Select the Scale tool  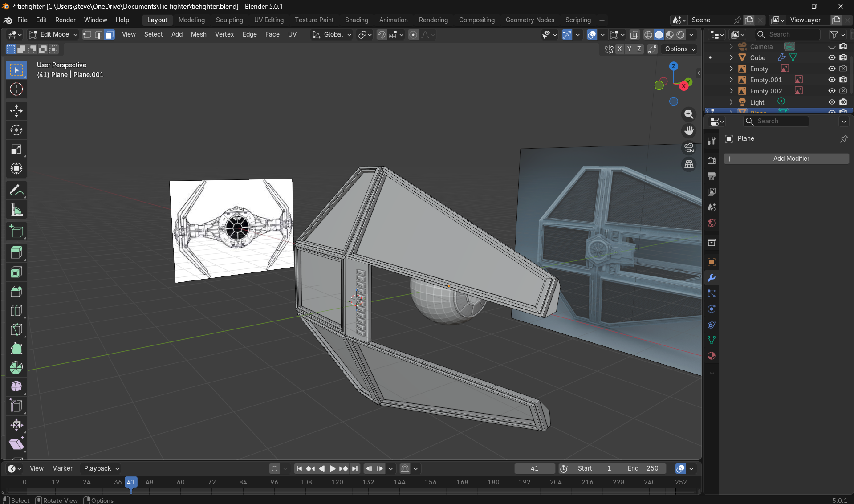point(16,149)
